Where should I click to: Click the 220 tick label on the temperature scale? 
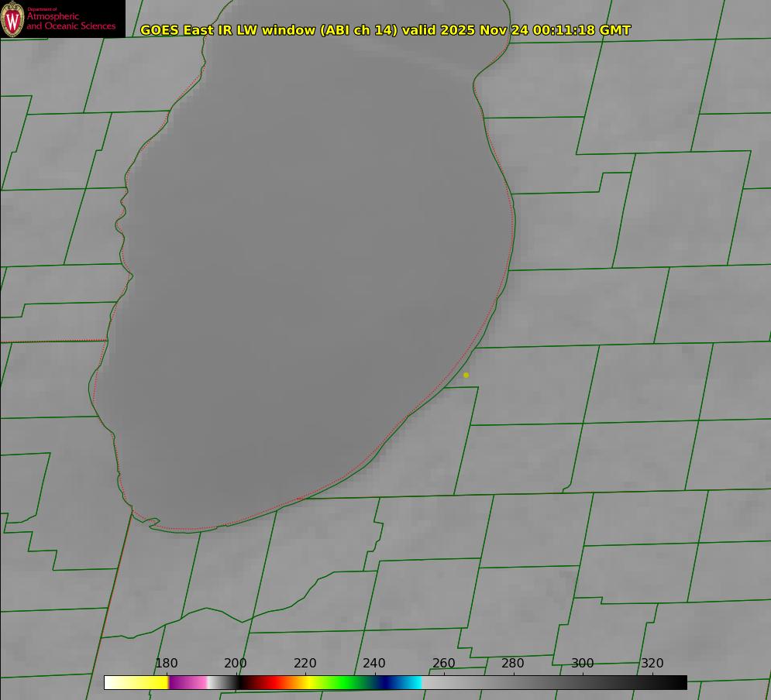click(305, 664)
